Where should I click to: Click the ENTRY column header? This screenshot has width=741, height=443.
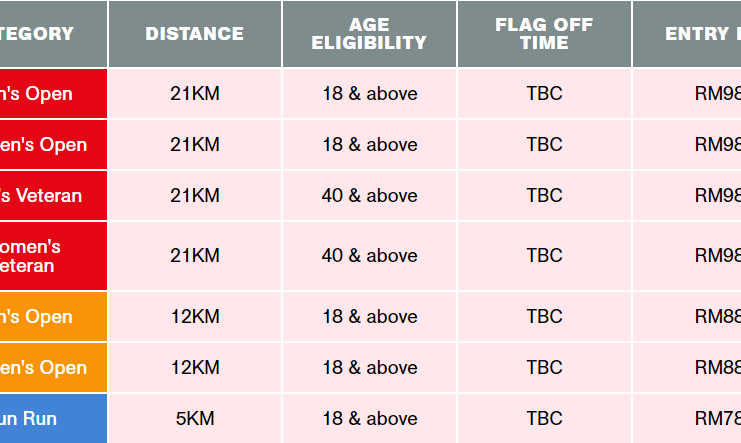687,34
